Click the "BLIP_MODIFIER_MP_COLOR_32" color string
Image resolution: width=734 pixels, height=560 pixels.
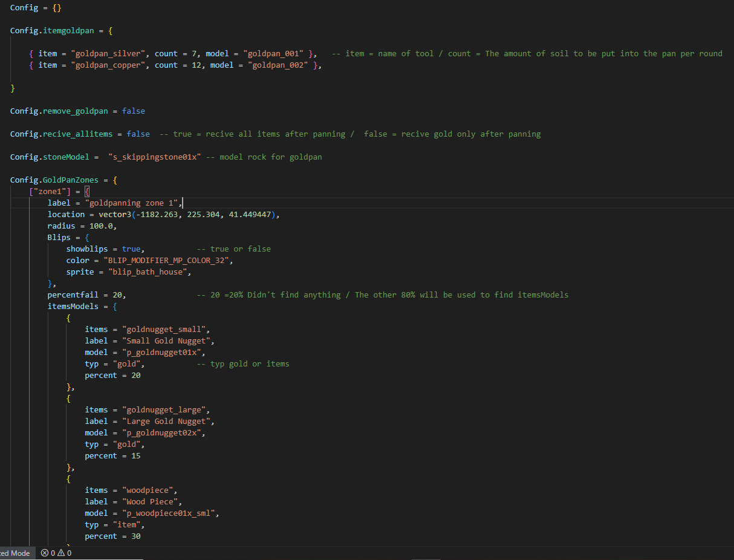tap(167, 261)
